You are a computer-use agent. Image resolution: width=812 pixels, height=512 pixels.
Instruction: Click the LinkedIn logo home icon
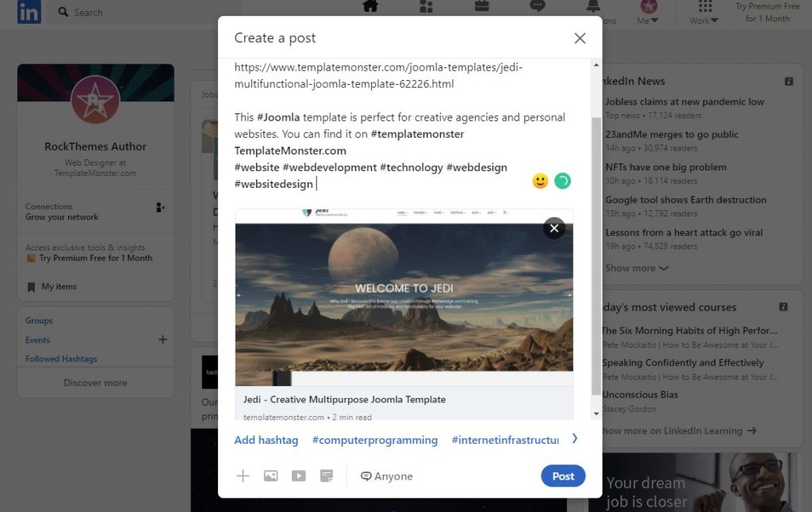pyautogui.click(x=29, y=12)
